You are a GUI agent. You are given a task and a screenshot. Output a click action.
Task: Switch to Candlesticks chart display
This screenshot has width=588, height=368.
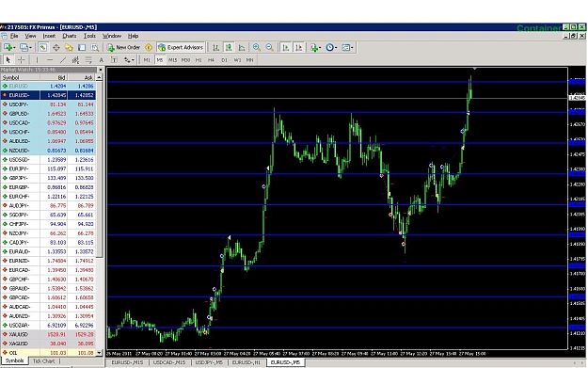tap(229, 47)
